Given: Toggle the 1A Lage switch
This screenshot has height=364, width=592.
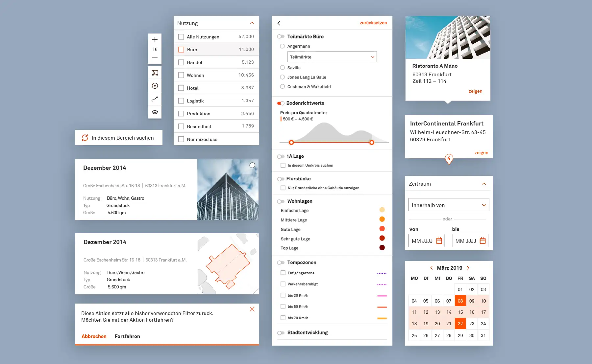Looking at the screenshot, I should point(281,156).
